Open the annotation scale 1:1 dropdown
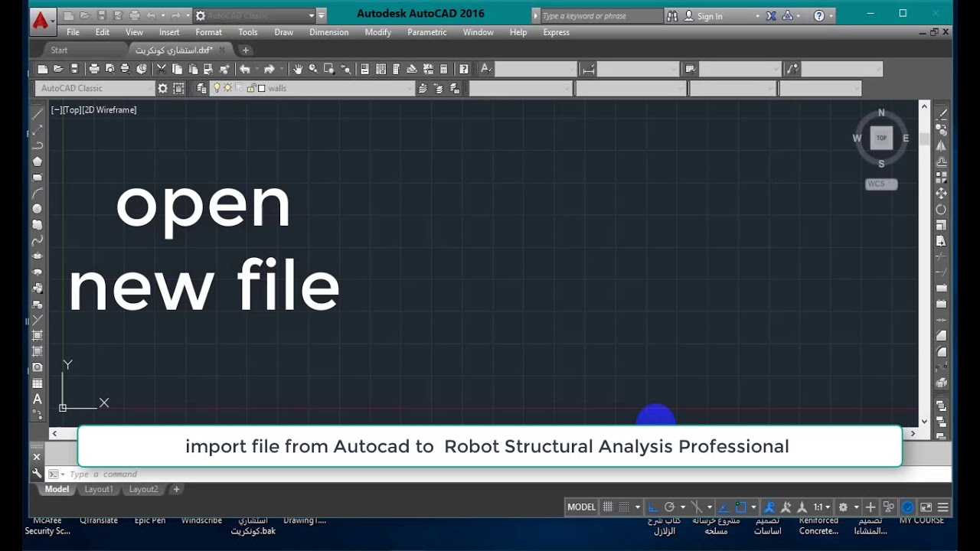 822,507
